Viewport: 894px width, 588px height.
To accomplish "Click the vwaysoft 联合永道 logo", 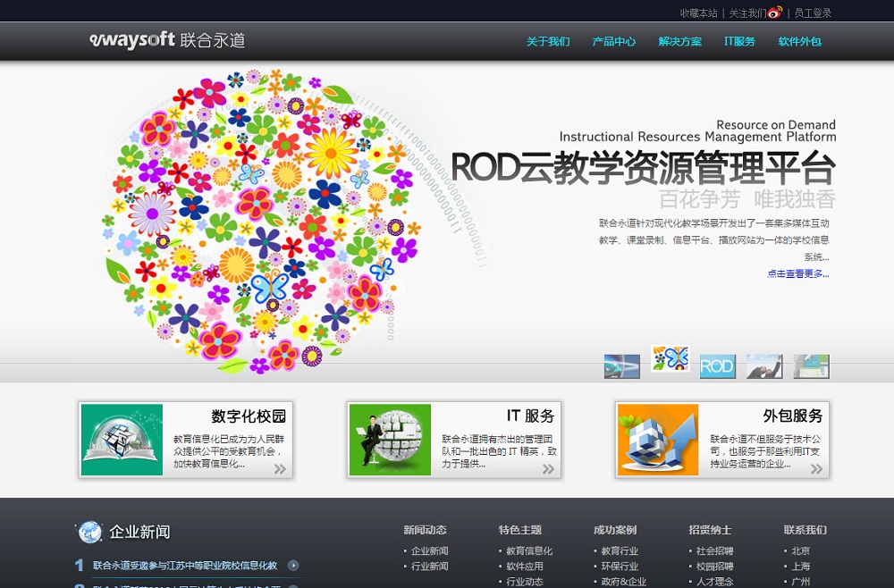I will coord(167,40).
